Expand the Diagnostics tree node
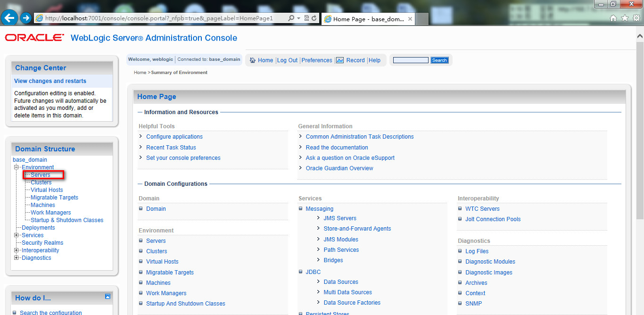644x315 pixels. pos(17,258)
